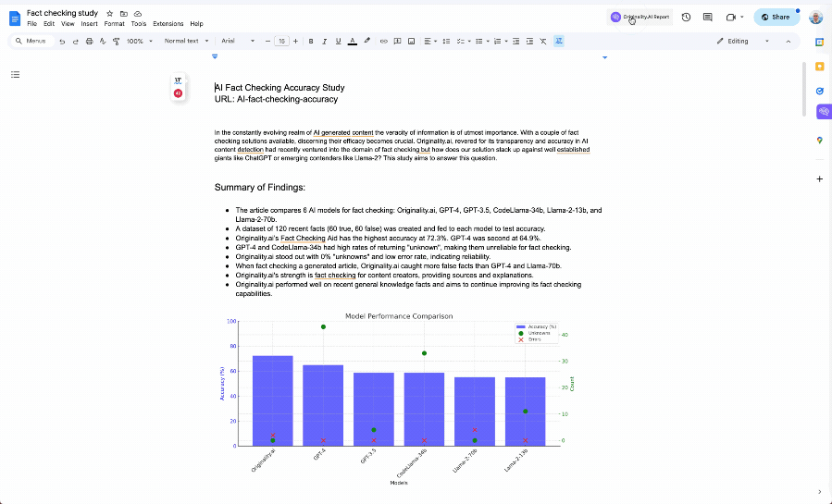Image resolution: width=832 pixels, height=504 pixels.
Task: Check cloud save status icon
Action: 138,13
